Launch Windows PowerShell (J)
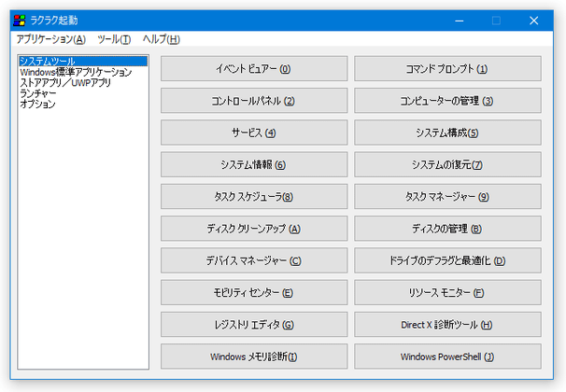The width and height of the screenshot is (566, 392). pyautogui.click(x=447, y=357)
